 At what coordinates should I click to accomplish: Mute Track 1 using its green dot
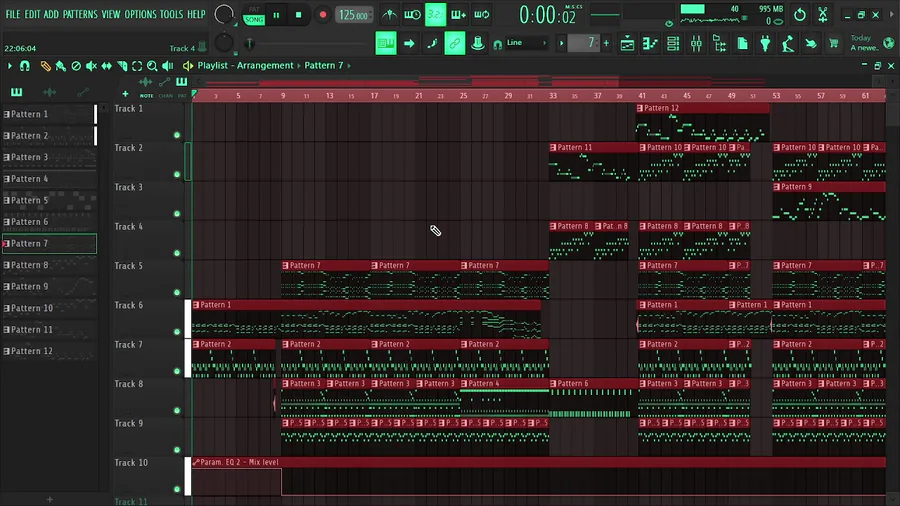177,135
